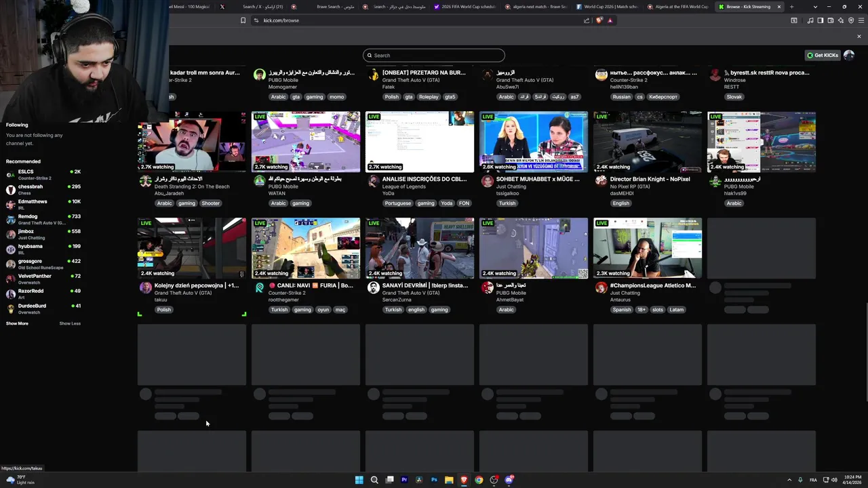This screenshot has width=868, height=488.
Task: Click the Roleplay tag under Fatek stream
Action: [x=429, y=97]
